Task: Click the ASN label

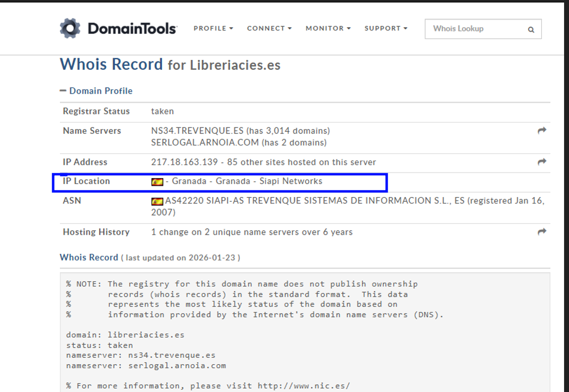Action: (x=72, y=200)
